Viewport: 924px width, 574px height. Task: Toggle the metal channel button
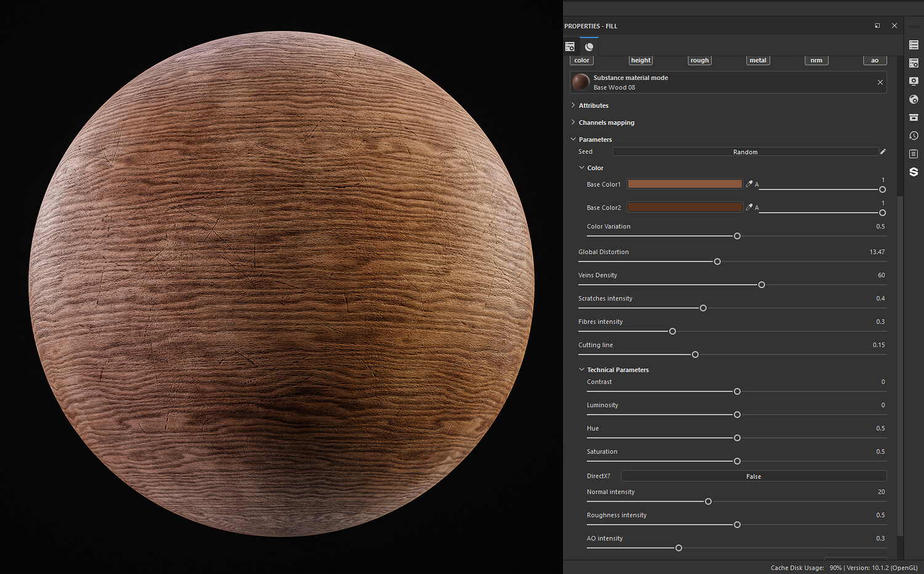pyautogui.click(x=758, y=60)
